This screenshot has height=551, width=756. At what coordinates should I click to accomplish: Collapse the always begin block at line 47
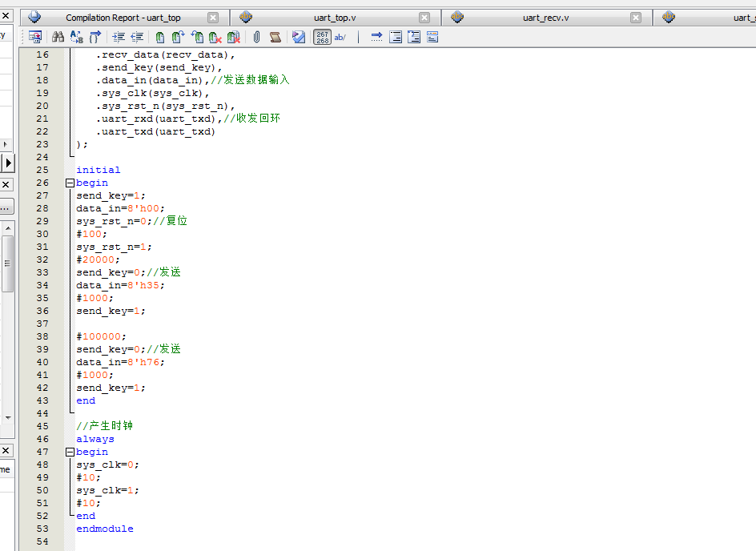[x=70, y=452]
